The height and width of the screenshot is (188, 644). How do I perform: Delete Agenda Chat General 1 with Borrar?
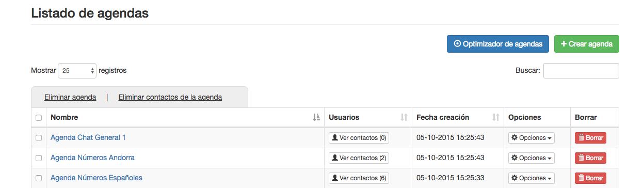(590, 138)
